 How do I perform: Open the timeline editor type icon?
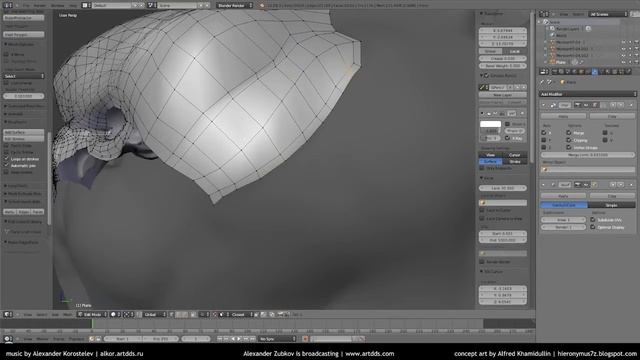pos(8,339)
